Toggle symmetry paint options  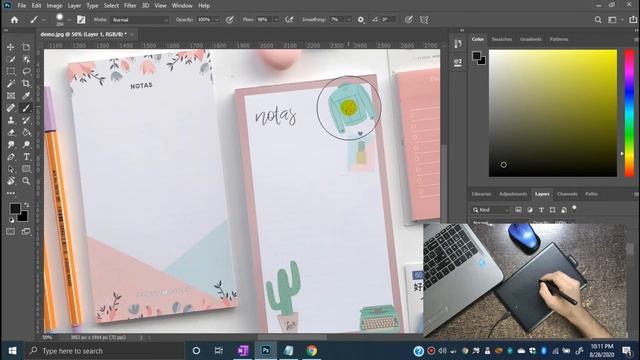pyautogui.click(x=424, y=20)
